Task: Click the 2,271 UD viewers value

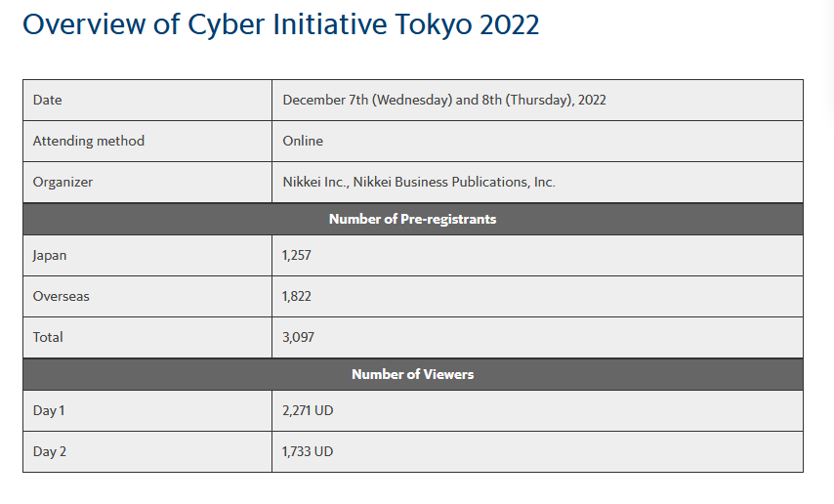Action: tap(308, 410)
